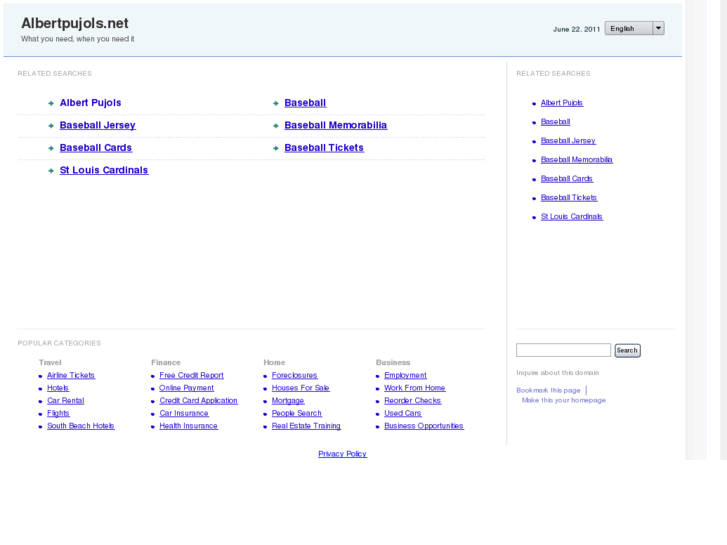Open Used Cars link
The height and width of the screenshot is (545, 727).
click(x=402, y=413)
